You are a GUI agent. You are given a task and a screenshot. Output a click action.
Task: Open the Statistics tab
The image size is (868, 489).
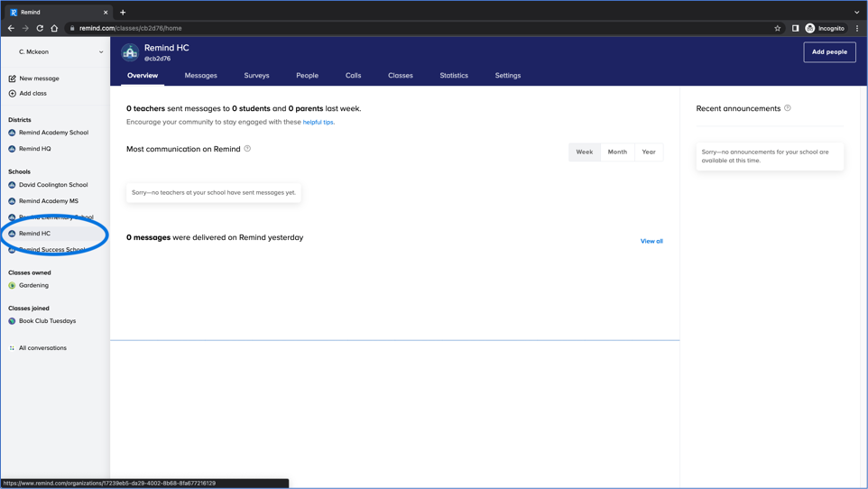pos(454,76)
